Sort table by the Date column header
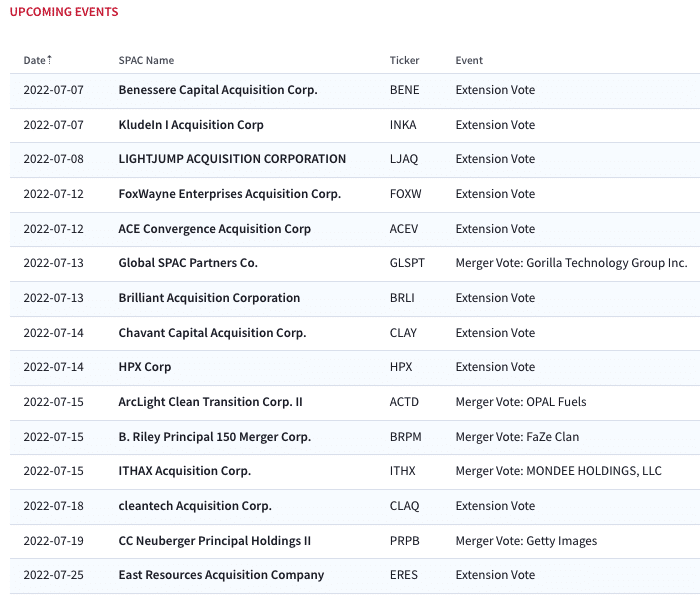Image resolution: width=700 pixels, height=595 pixels. pos(38,60)
